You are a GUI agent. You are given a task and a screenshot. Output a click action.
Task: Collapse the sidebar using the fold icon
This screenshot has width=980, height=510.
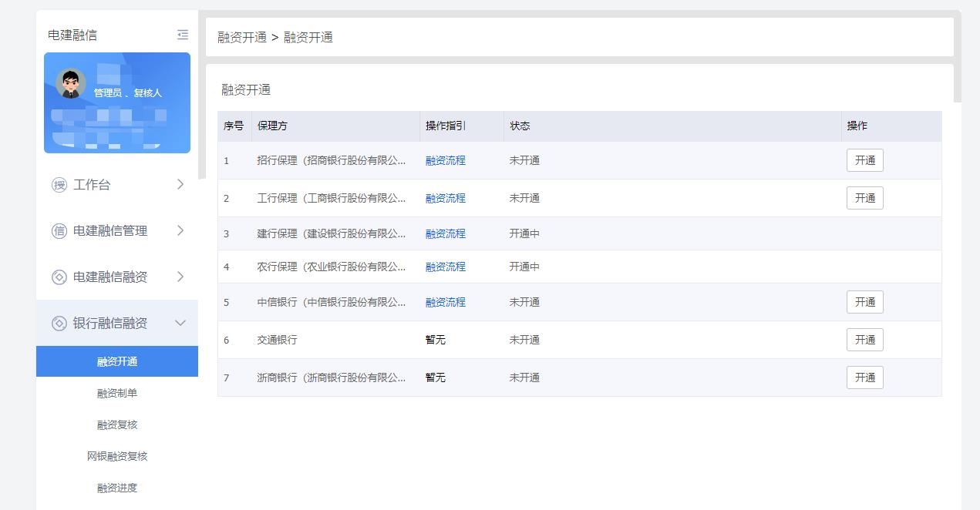pos(182,35)
